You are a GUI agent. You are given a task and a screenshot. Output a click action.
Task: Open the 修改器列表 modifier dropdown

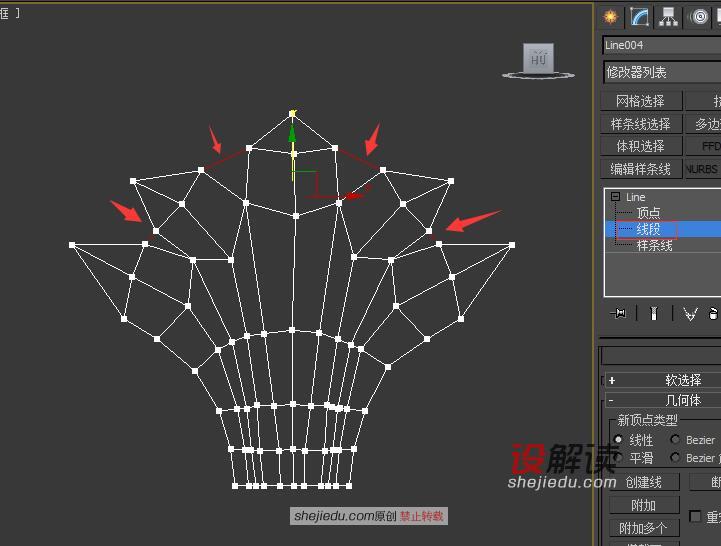(x=661, y=72)
